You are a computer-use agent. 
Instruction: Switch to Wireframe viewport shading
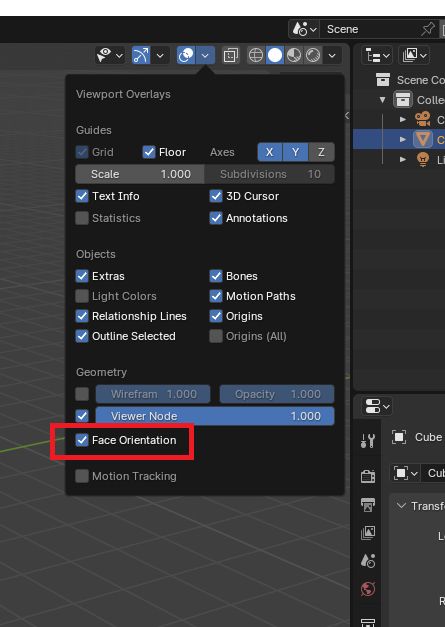pos(256,55)
